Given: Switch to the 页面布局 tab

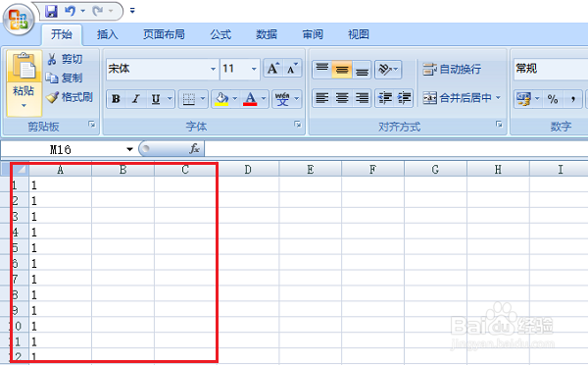Looking at the screenshot, I should 164,34.
